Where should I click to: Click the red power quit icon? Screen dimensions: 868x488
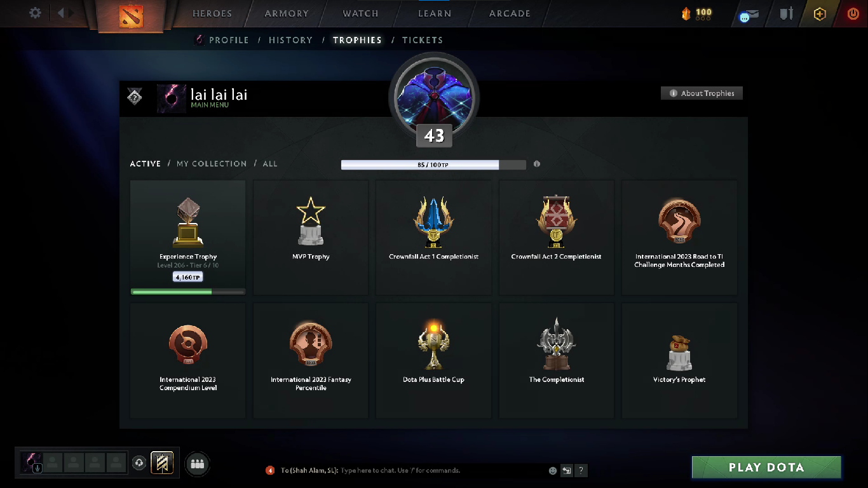tap(853, 13)
